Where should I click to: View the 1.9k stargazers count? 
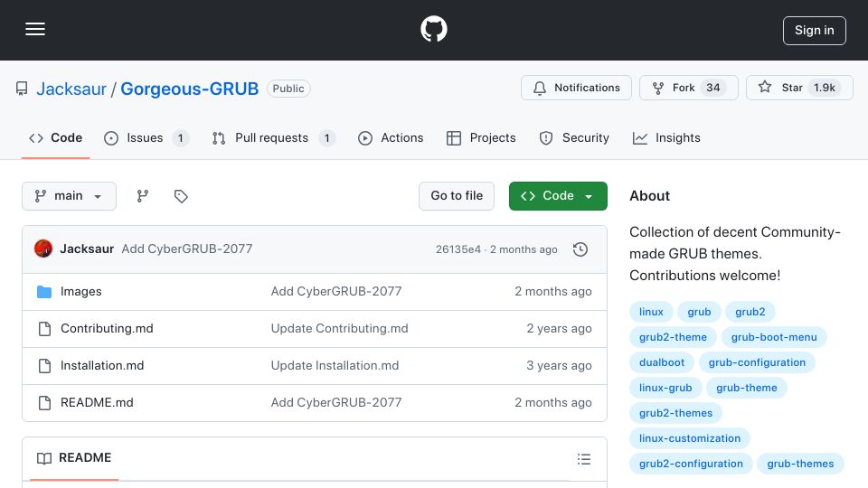tap(825, 88)
